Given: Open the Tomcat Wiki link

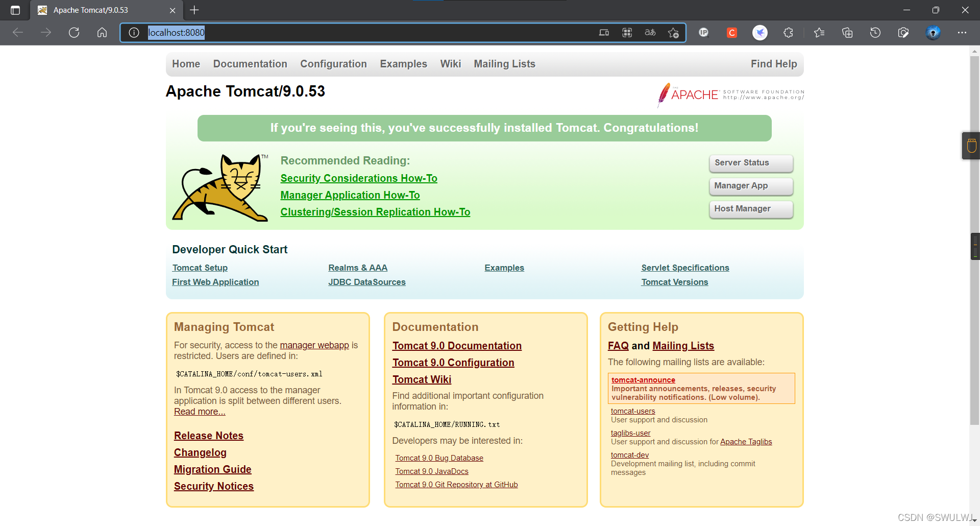Looking at the screenshot, I should point(422,379).
